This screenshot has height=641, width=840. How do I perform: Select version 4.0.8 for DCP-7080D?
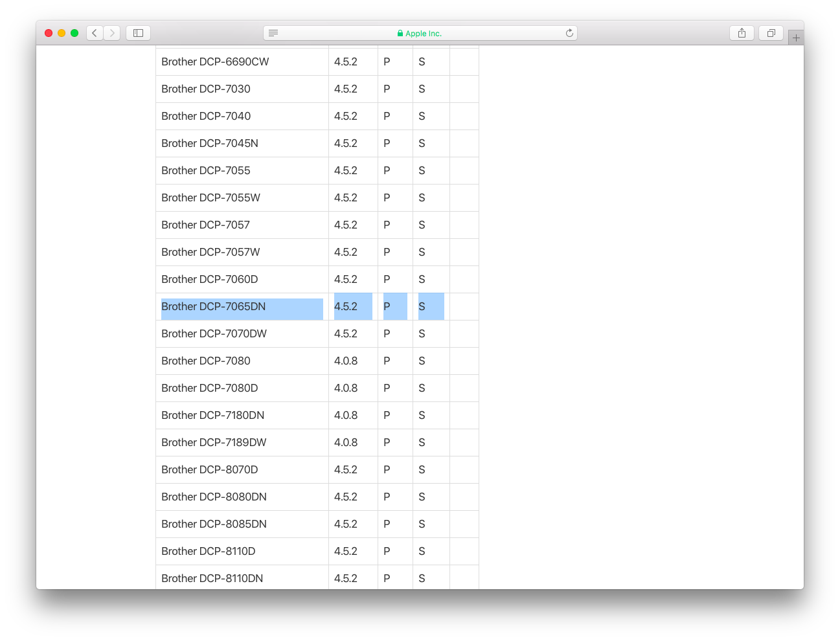pyautogui.click(x=346, y=388)
